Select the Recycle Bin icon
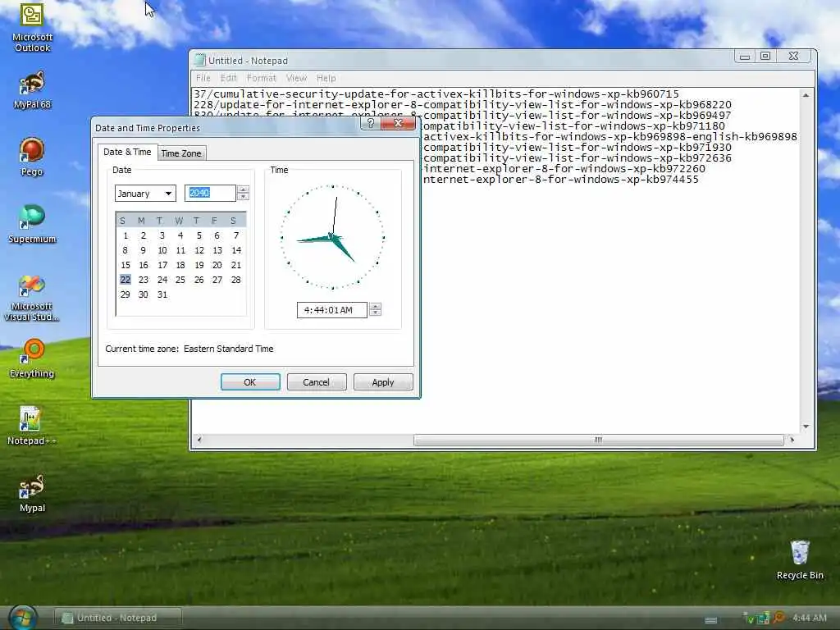Viewport: 840px width, 630px height. [800, 559]
